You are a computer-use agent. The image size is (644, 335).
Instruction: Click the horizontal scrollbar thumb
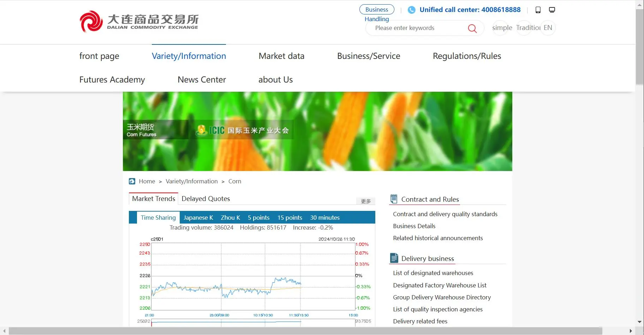[305, 331]
